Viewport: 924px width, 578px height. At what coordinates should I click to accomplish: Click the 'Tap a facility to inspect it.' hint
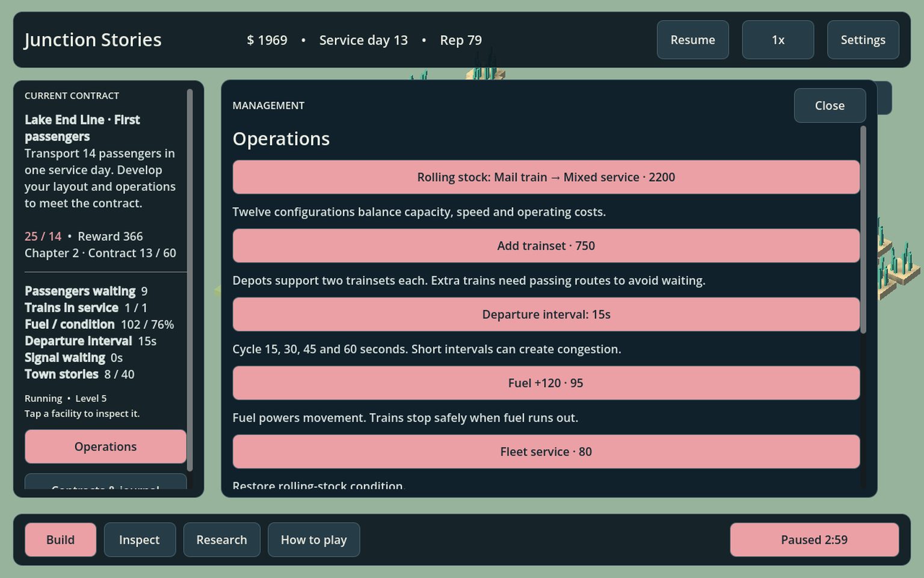[x=82, y=414]
